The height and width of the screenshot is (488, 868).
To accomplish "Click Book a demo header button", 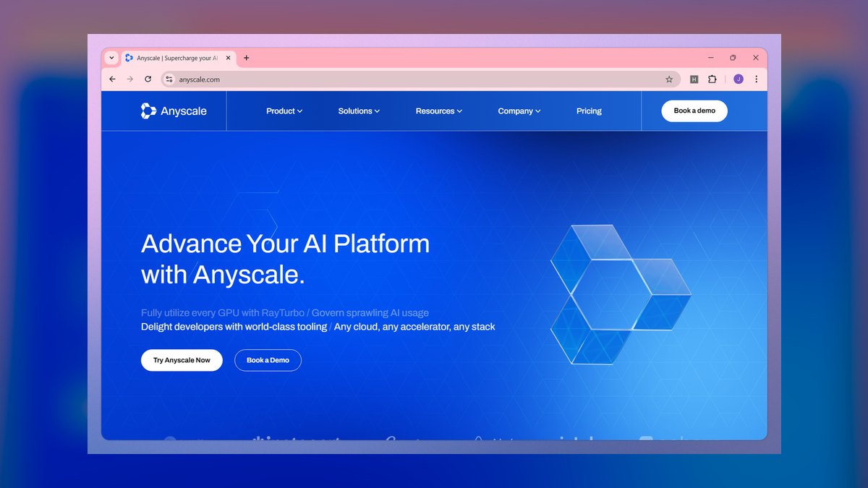I will pos(694,111).
